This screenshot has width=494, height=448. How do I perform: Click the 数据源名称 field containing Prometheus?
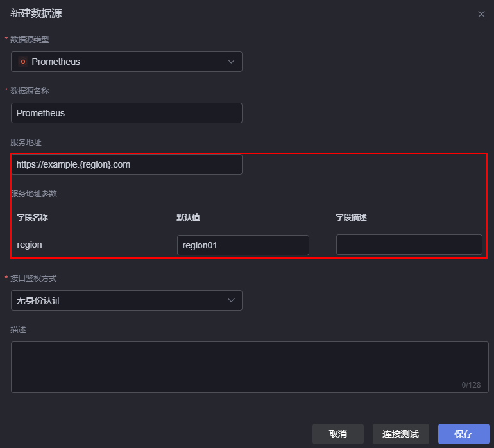(126, 113)
